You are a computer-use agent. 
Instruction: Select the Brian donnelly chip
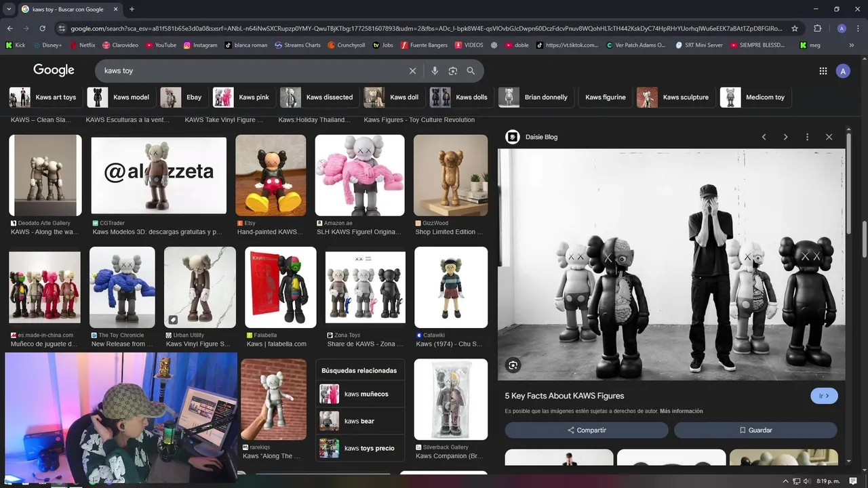coord(536,97)
